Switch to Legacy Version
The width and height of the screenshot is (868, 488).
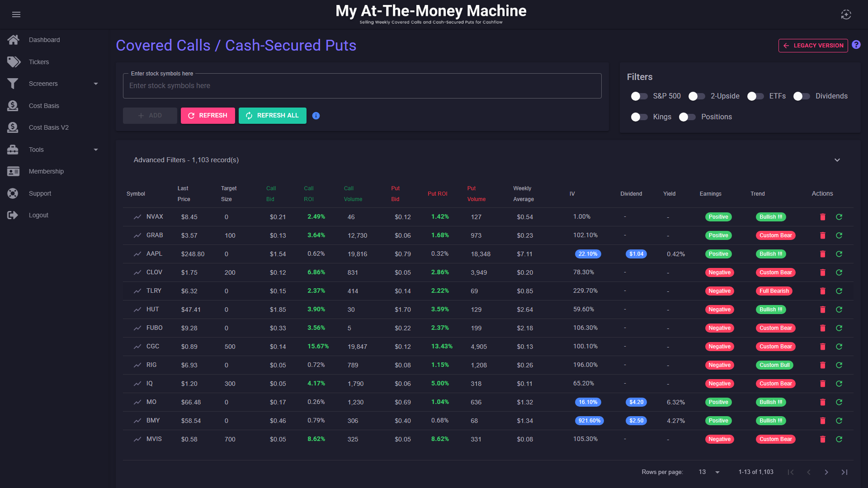click(x=813, y=45)
